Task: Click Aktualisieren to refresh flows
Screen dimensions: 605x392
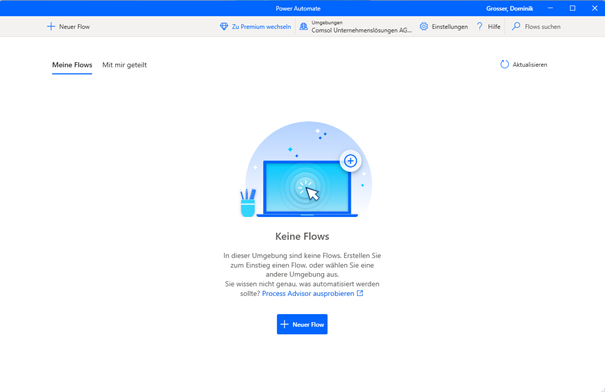Action: [x=530, y=65]
